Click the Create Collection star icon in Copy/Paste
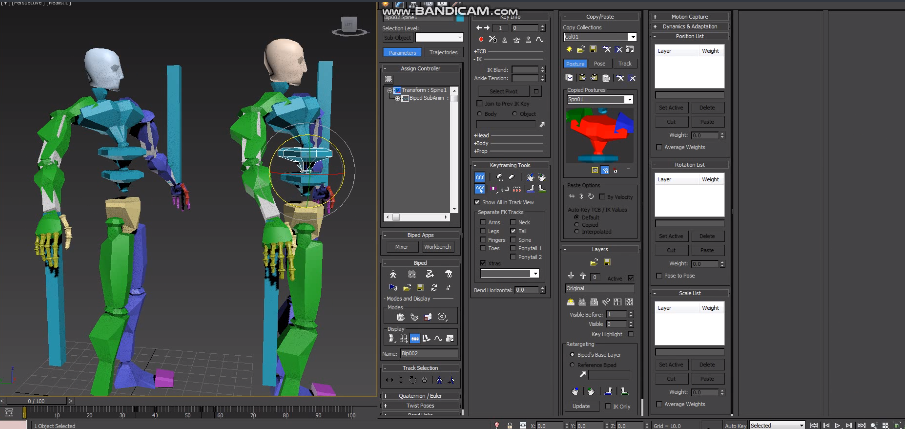The width and height of the screenshot is (905, 429). click(x=569, y=50)
